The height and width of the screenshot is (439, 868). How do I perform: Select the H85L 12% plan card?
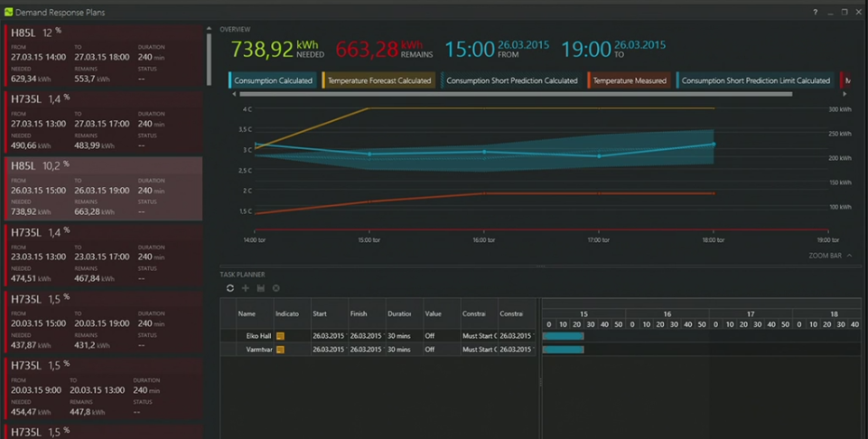pos(103,57)
